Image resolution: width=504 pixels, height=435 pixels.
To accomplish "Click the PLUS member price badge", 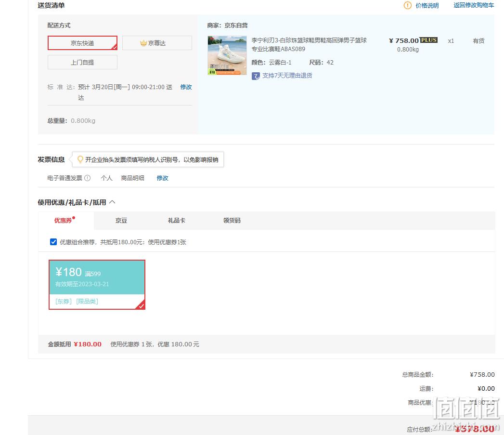I will pos(429,40).
